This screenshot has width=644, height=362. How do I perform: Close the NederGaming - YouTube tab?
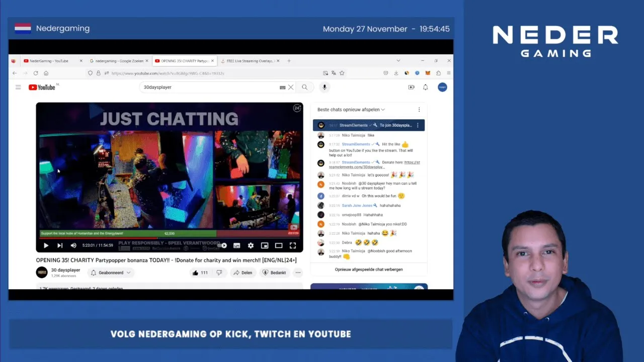[x=81, y=61]
